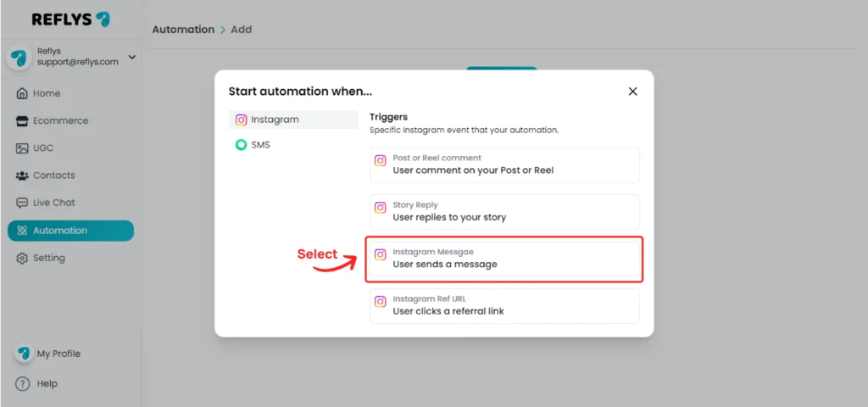Choose the Post or Reel comment trigger

(504, 165)
